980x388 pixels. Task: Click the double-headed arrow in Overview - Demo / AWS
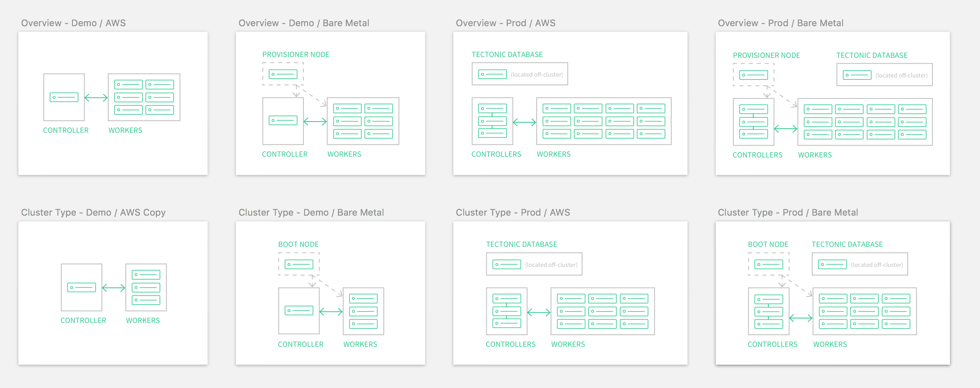96,98
